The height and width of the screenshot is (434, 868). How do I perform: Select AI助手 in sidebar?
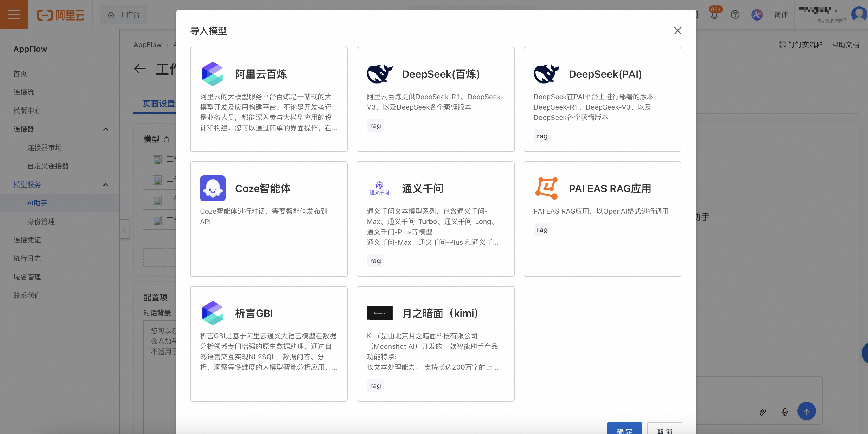click(x=37, y=203)
